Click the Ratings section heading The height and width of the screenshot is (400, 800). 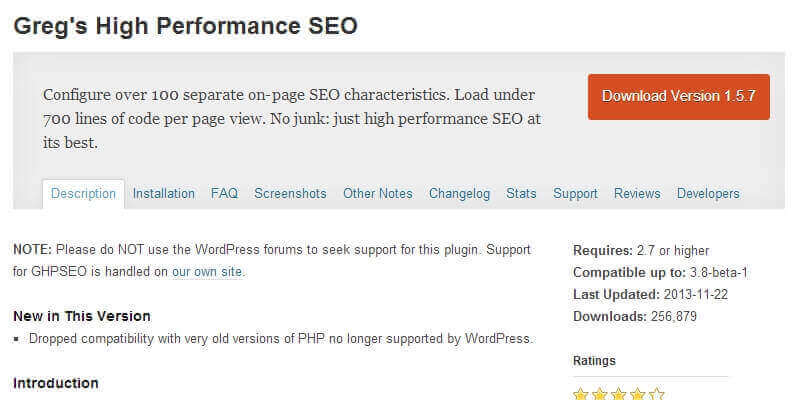coord(594,360)
